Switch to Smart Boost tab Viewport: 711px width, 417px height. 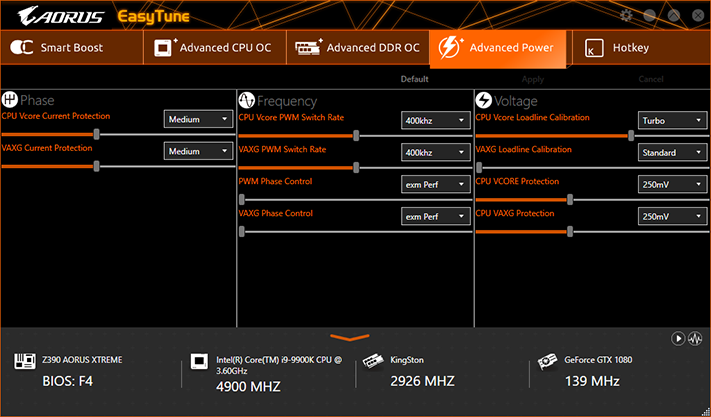pyautogui.click(x=72, y=48)
